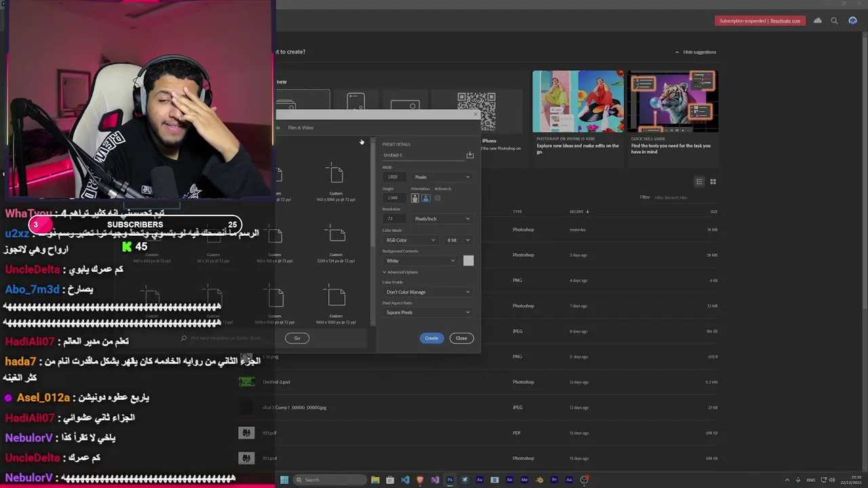868x488 pixels.
Task: Switch recent files to list view
Action: [x=699, y=182]
